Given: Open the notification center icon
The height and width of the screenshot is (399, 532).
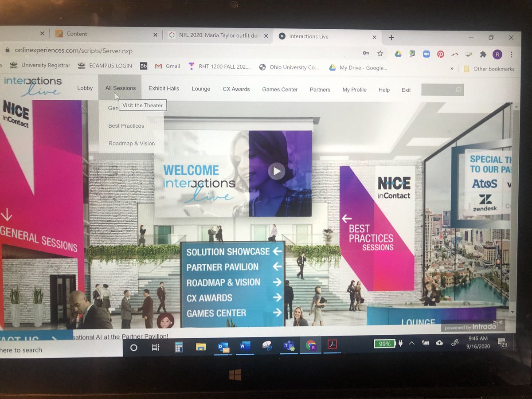Looking at the screenshot, I should point(502,342).
